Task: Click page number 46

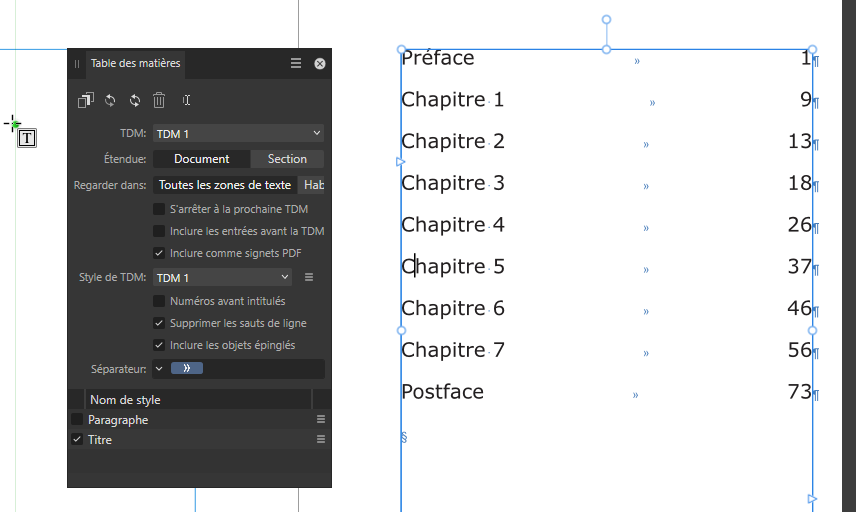Action: 800,308
